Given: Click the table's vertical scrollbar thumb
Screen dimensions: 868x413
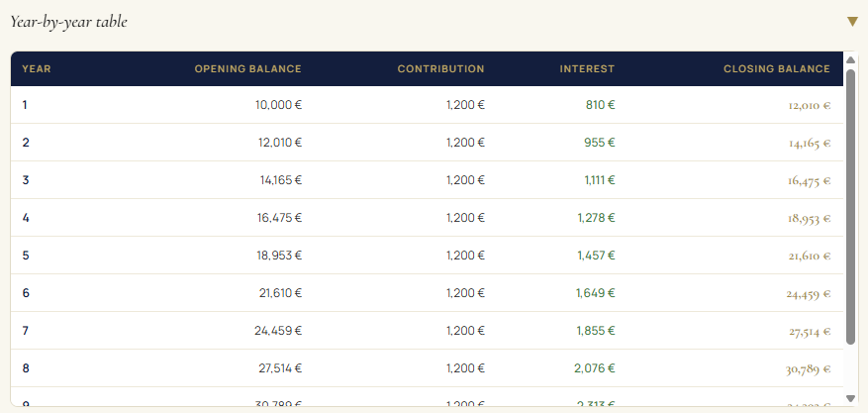Looking at the screenshot, I should [x=850, y=208].
